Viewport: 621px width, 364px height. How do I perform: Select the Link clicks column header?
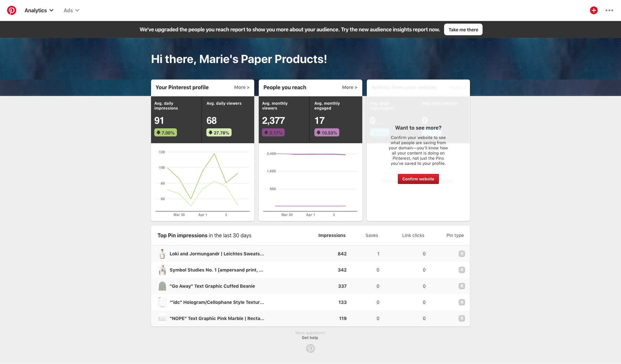click(413, 235)
